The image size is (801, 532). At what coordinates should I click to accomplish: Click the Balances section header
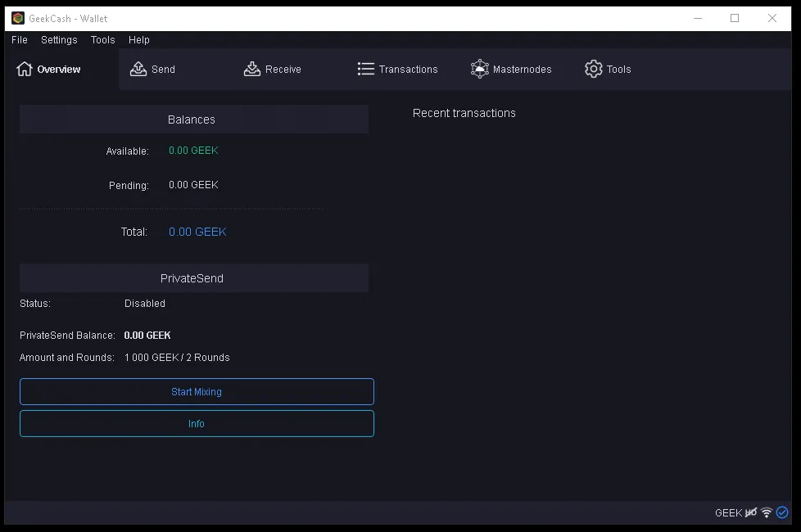pyautogui.click(x=194, y=119)
